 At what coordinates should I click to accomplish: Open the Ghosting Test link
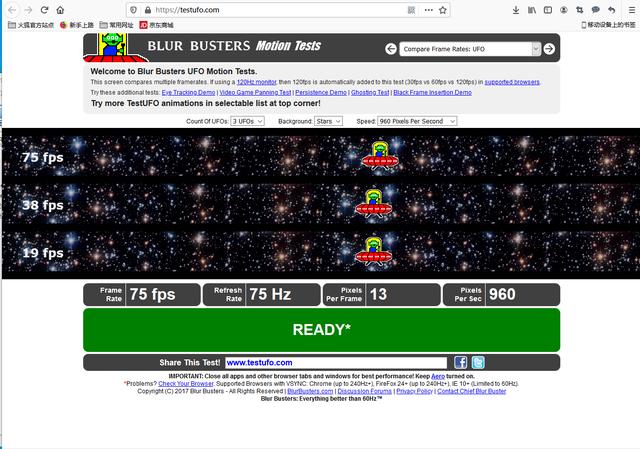tap(370, 93)
